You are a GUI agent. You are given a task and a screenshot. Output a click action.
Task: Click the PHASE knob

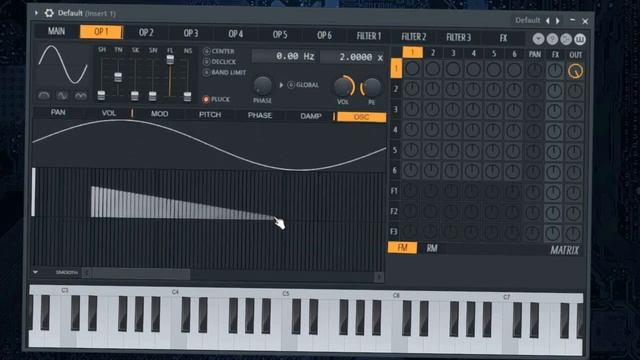pos(262,85)
